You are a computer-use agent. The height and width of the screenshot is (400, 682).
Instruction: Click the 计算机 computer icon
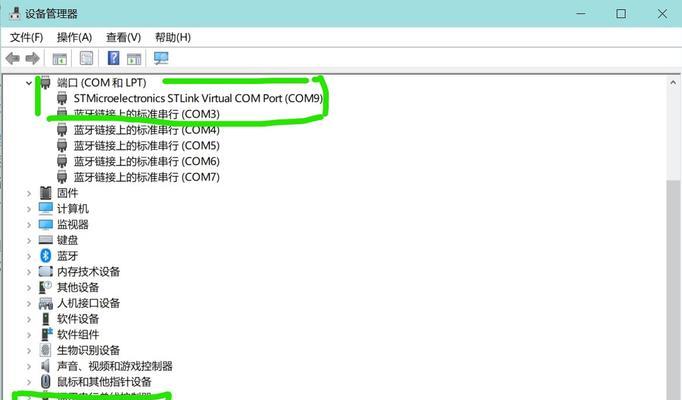click(x=46, y=208)
